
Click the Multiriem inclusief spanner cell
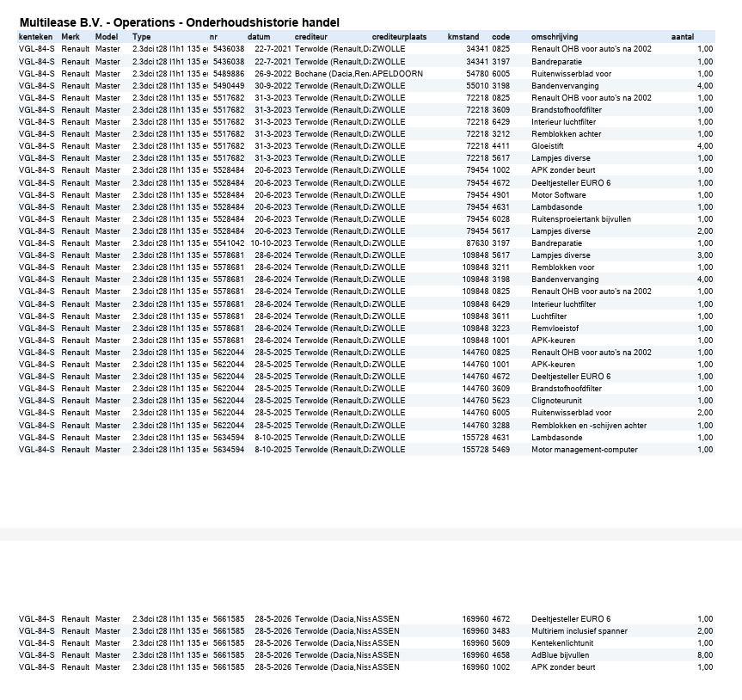[x=579, y=630]
